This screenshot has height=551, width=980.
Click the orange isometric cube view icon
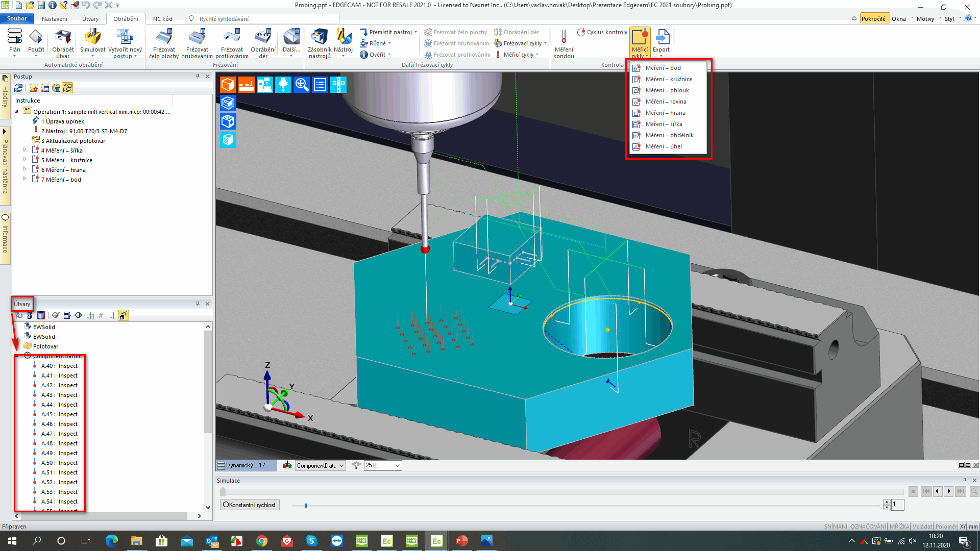click(228, 85)
